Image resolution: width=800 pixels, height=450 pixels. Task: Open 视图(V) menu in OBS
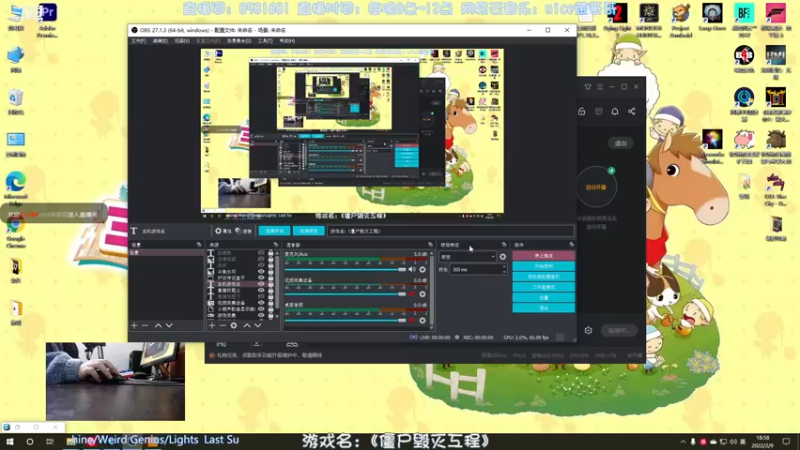point(182,41)
